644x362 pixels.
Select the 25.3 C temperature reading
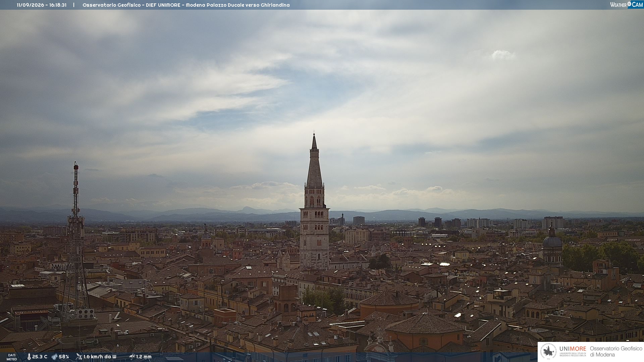40,357
